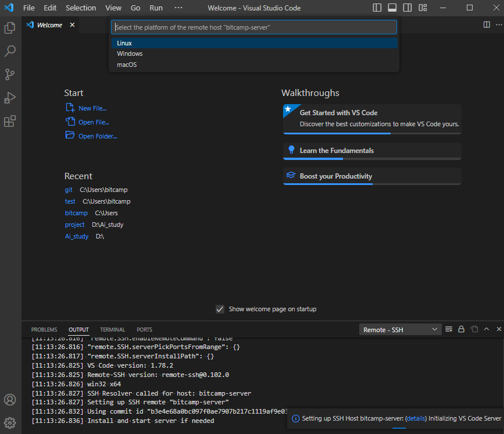The image size is (504, 434).
Task: Click the star badge on Get Started walkthrough
Action: 288,109
